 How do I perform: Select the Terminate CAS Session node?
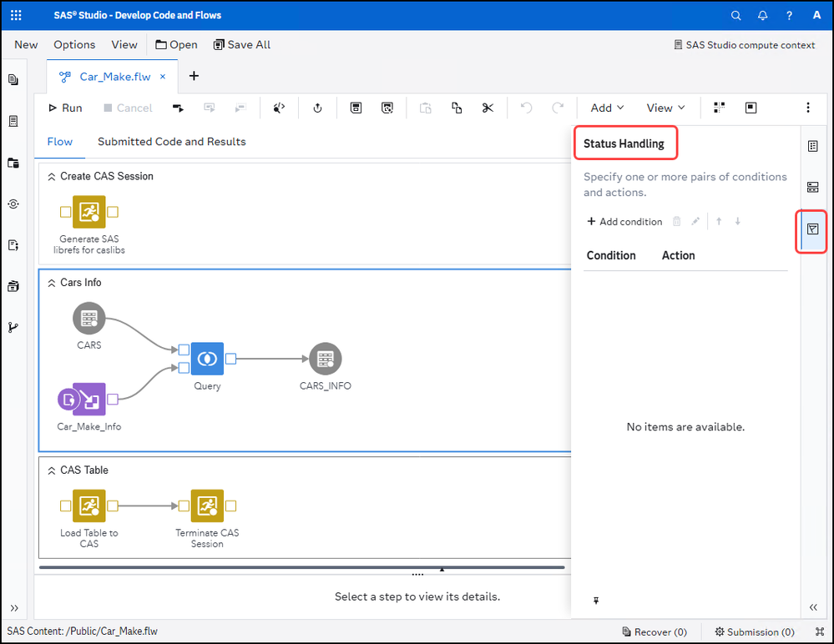point(207,506)
